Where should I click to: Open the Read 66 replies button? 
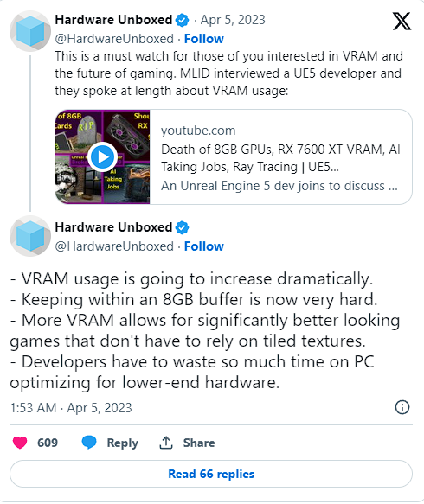211,474
